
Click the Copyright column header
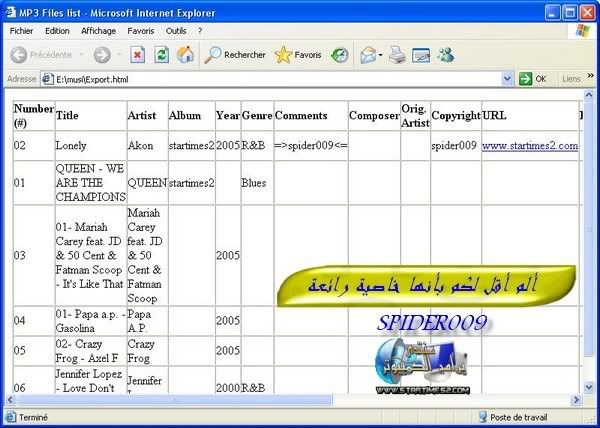coord(456,116)
